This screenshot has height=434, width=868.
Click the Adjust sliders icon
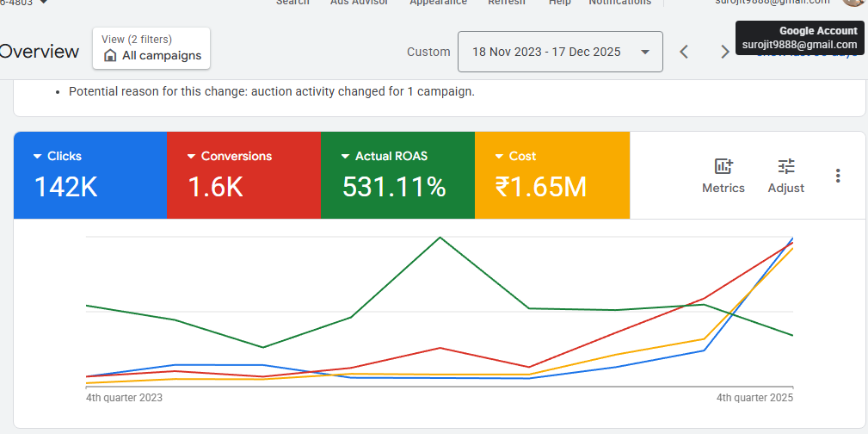(x=785, y=167)
